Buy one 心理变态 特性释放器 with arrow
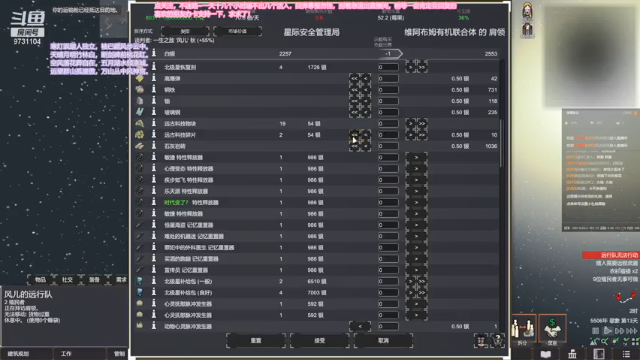The image size is (640, 360). point(416,168)
